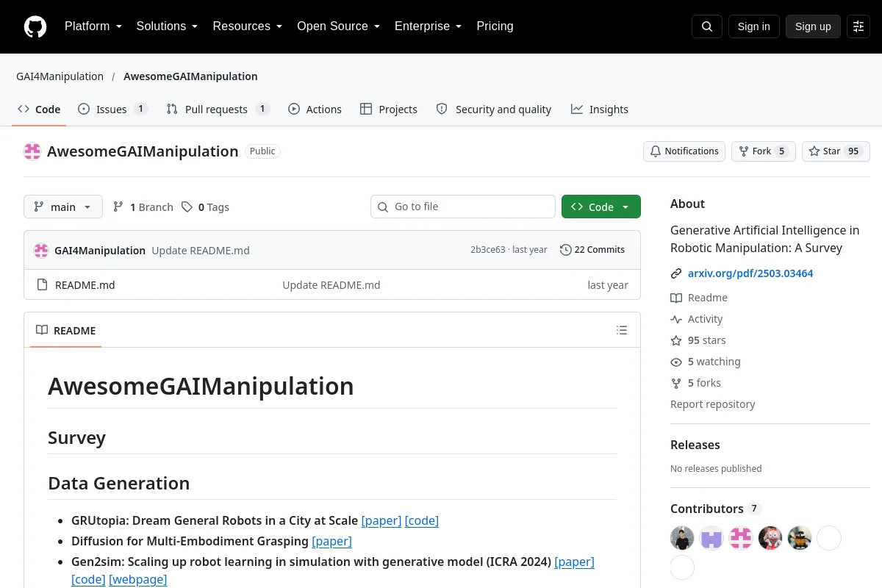Open commit hash 2b3ce63
This screenshot has width=882, height=588.
click(487, 250)
